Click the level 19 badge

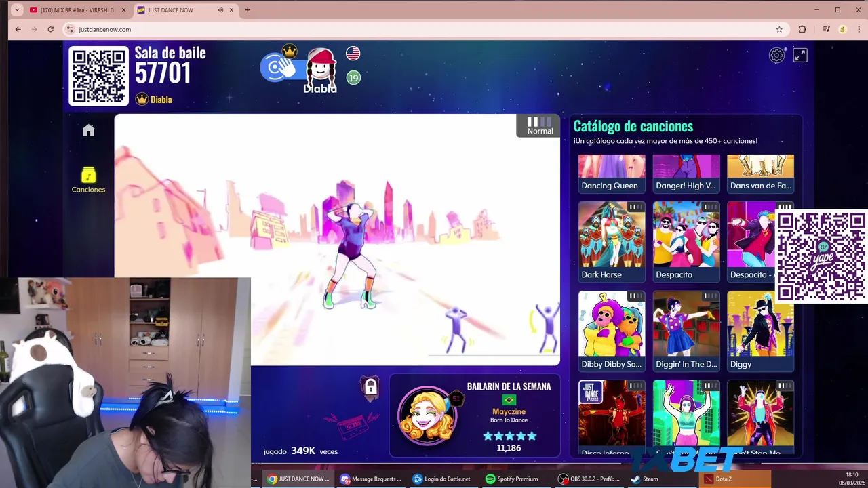(353, 78)
